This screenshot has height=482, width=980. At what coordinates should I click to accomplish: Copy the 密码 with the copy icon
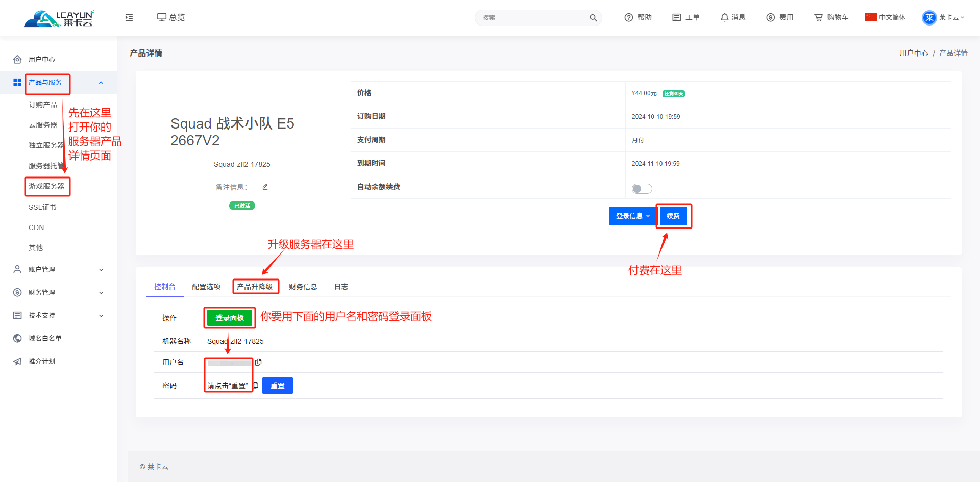[256, 385]
